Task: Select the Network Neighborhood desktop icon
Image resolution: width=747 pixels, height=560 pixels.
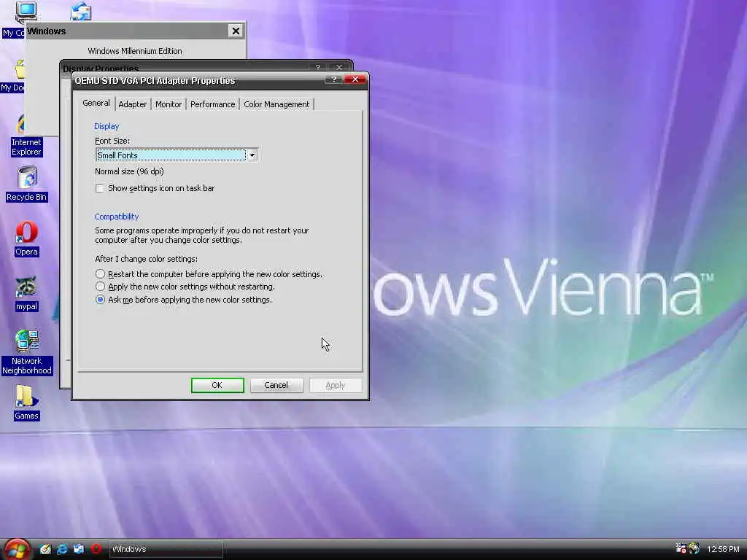Action: coord(26,352)
